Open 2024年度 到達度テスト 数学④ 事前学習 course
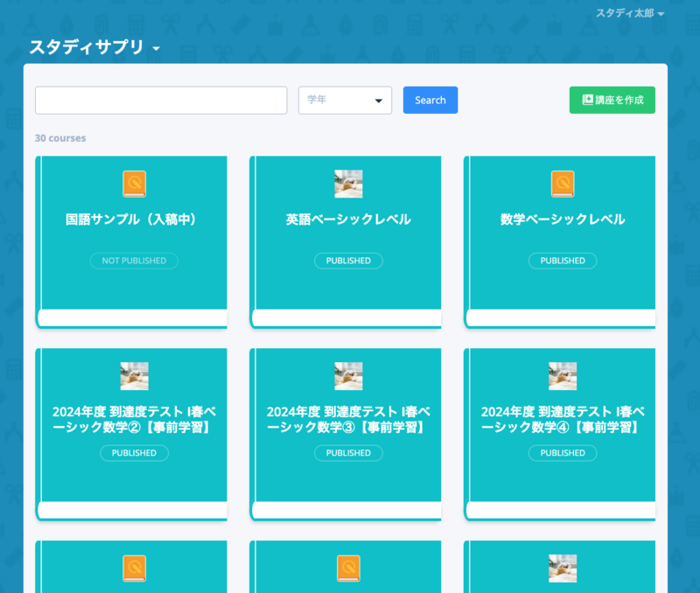 560,434
